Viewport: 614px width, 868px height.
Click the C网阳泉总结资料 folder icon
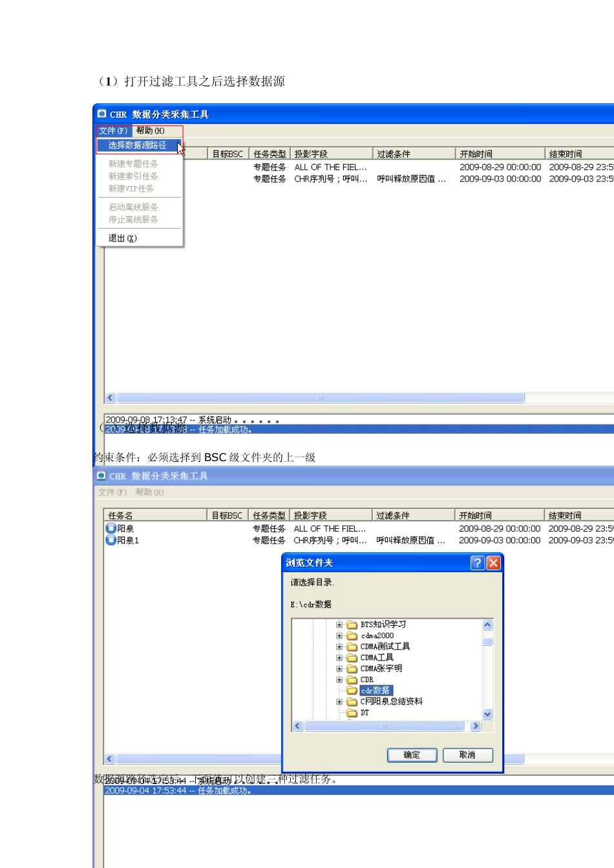(x=352, y=701)
